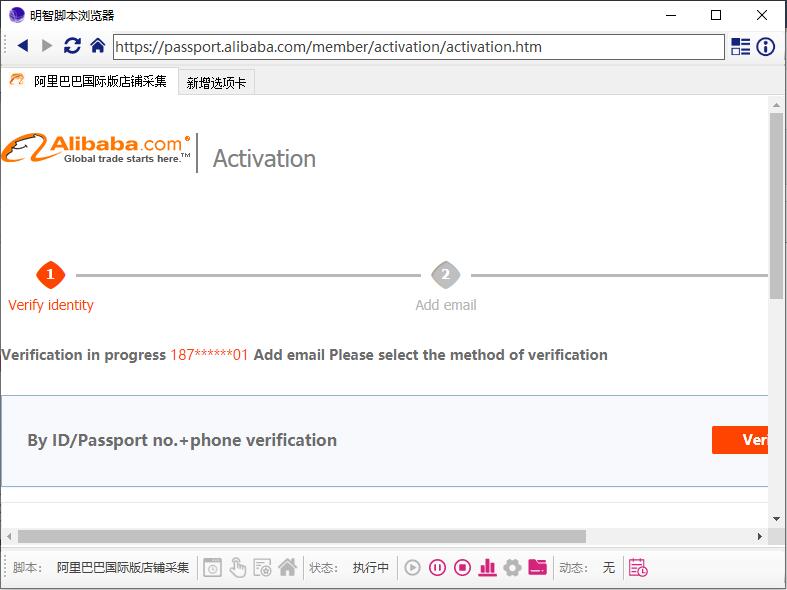Viewport: 787px width, 590px height.
Task: Click the vertical scrollbar up arrow
Action: pos(776,105)
